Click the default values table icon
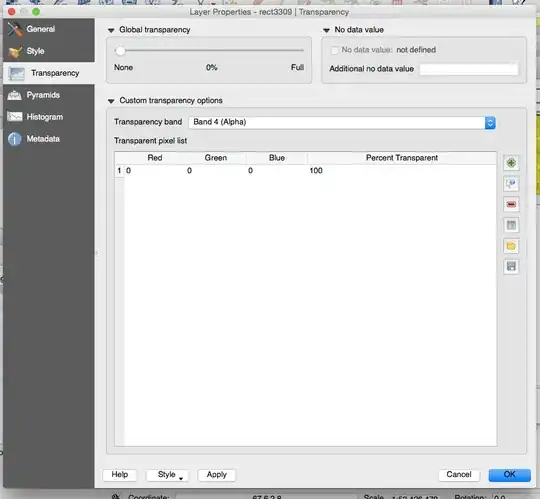The image size is (540, 499). pos(511,225)
